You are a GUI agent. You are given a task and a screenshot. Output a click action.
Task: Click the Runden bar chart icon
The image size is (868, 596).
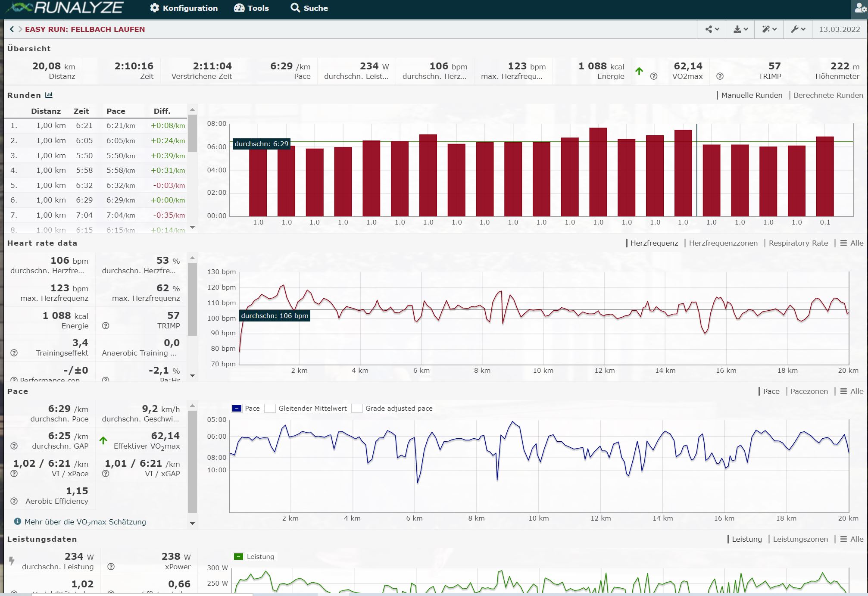click(x=49, y=95)
